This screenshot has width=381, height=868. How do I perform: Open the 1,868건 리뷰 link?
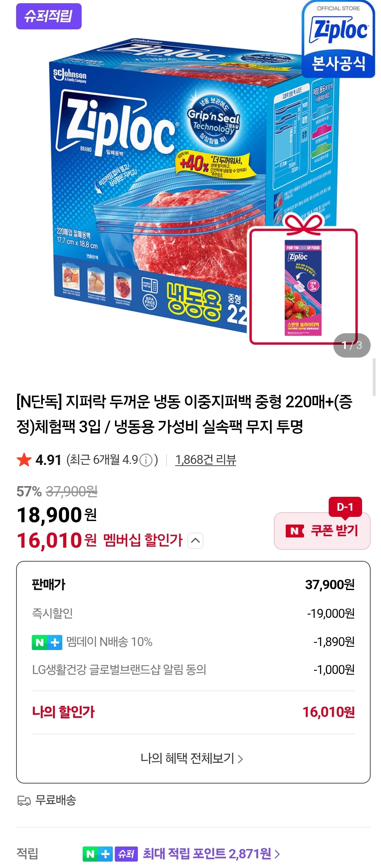click(206, 460)
